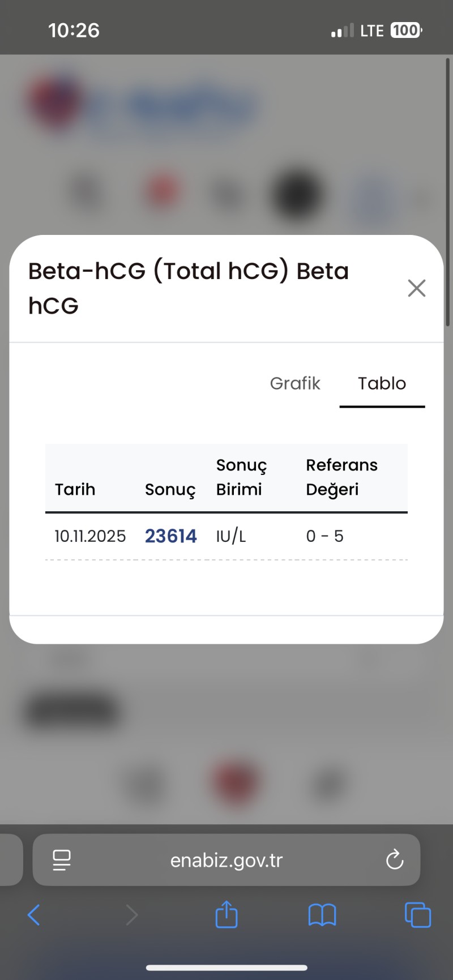This screenshot has height=980, width=453.
Task: Tap the forward navigation arrow
Action: [131, 915]
